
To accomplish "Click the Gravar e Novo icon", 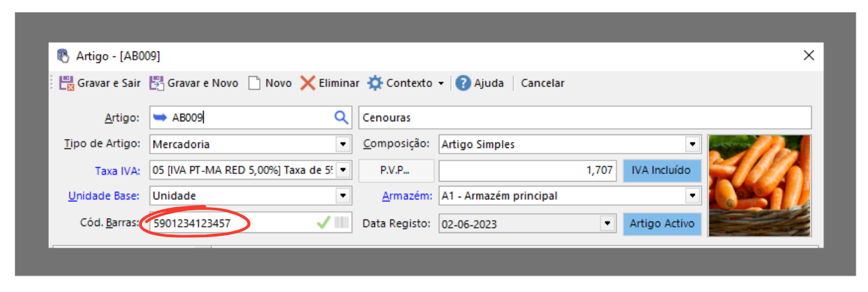I will coord(157,83).
